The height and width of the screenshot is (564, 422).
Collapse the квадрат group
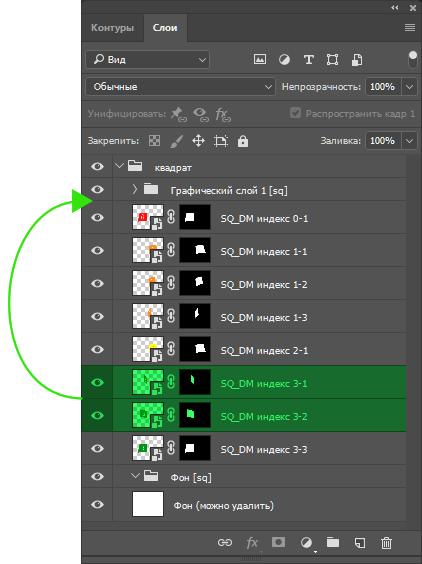click(x=119, y=166)
